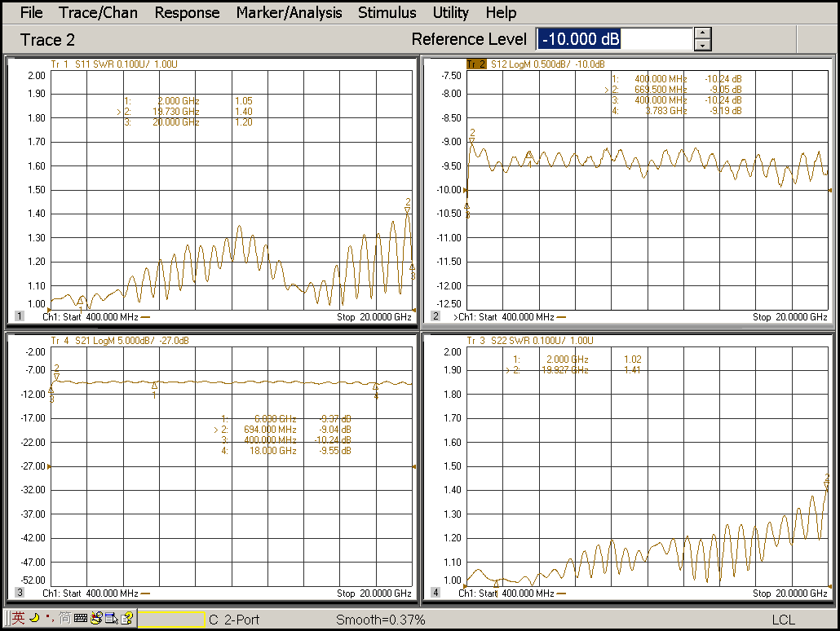Click window number 2 indicator box
Viewport: 840px width, 631px height.
[435, 316]
